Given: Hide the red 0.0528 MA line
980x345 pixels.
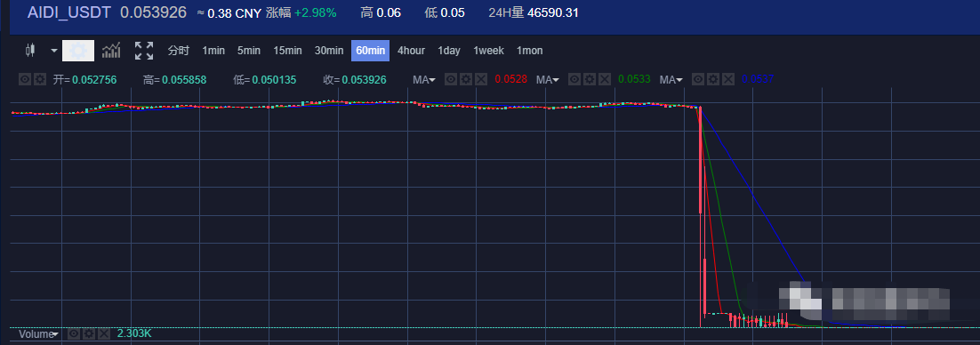Looking at the screenshot, I should (x=451, y=79).
